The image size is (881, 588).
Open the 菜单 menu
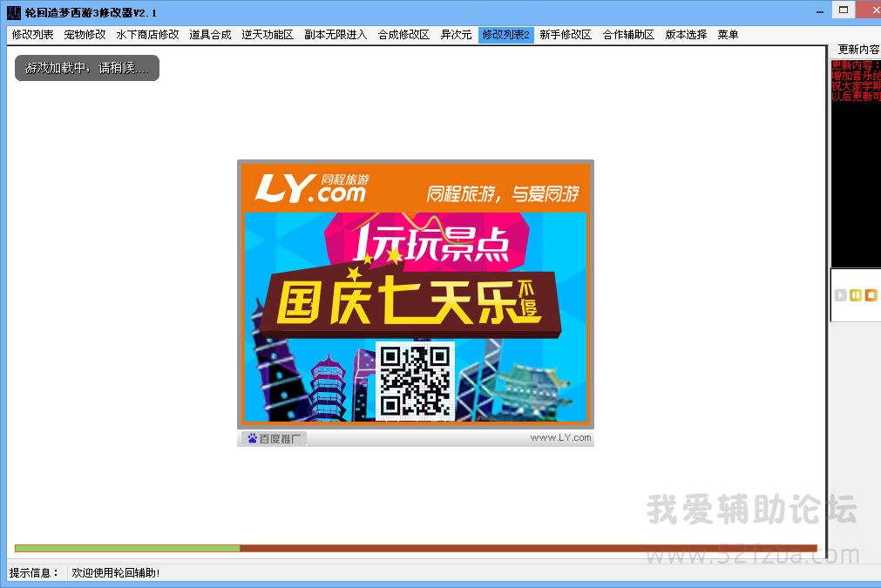(x=728, y=35)
